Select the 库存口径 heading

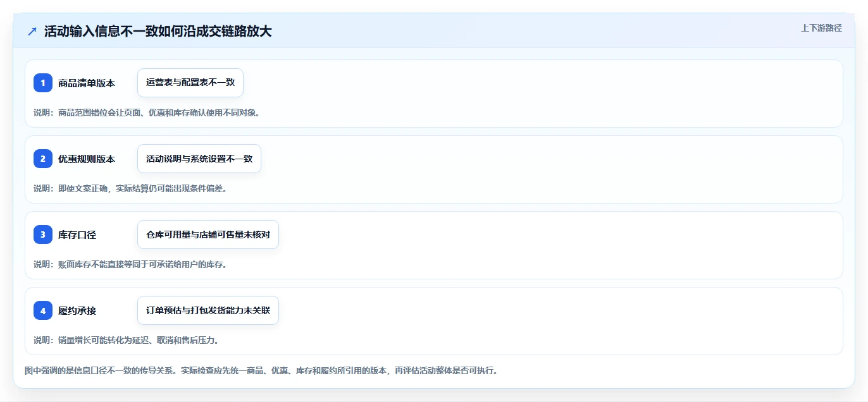pos(77,234)
